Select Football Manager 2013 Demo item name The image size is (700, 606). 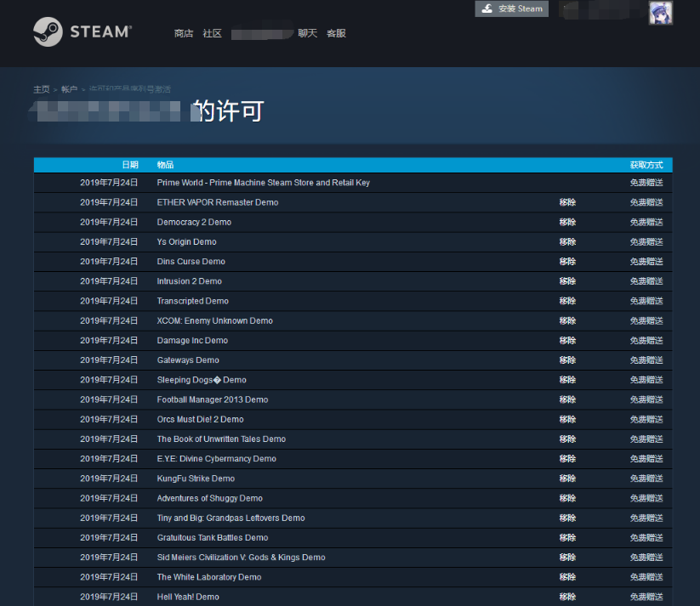[x=213, y=399]
